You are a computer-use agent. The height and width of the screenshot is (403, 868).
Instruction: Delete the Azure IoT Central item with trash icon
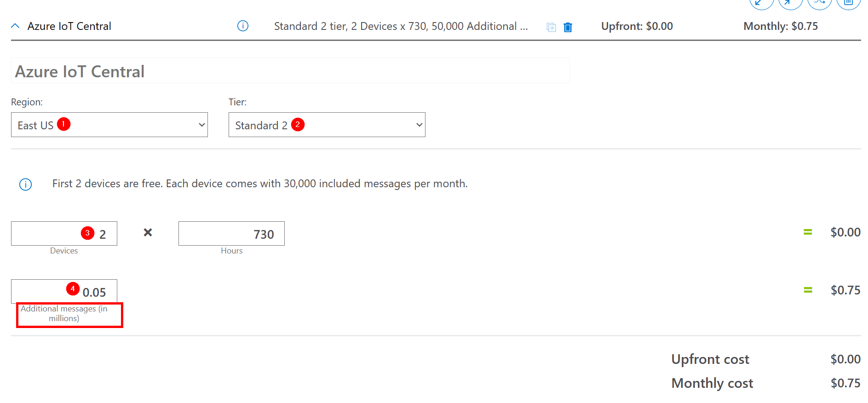point(568,27)
